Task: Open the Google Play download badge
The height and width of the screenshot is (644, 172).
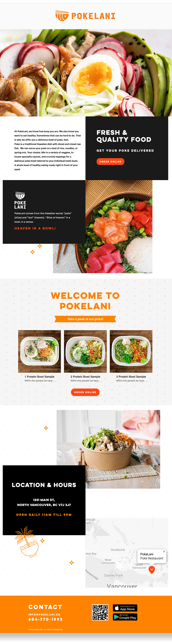Action: [125, 617]
